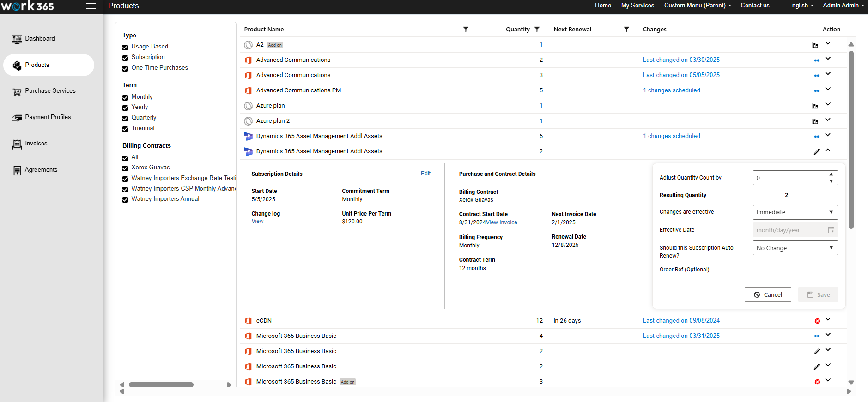Toggle Watney Importers Annual checkbox
868x402 pixels.
point(125,199)
